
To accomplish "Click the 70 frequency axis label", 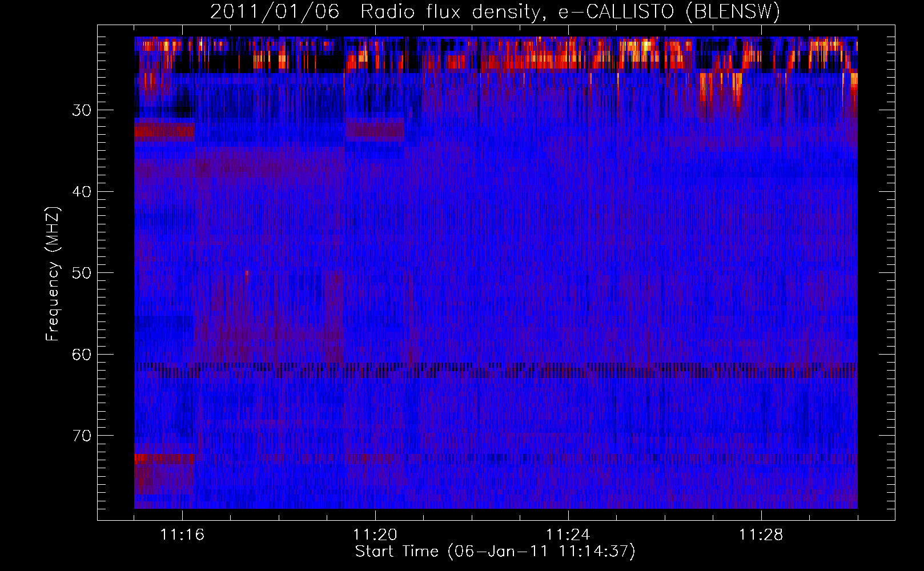I will pyautogui.click(x=82, y=436).
